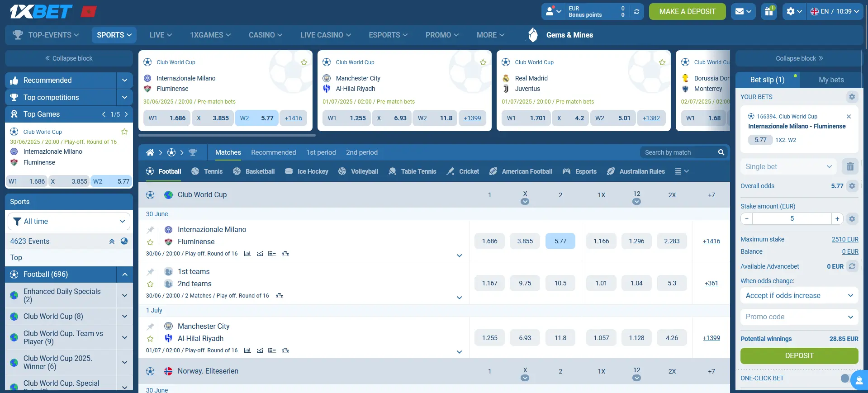Go to next Top Games page
Image resolution: width=868 pixels, height=393 pixels.
[x=126, y=114]
